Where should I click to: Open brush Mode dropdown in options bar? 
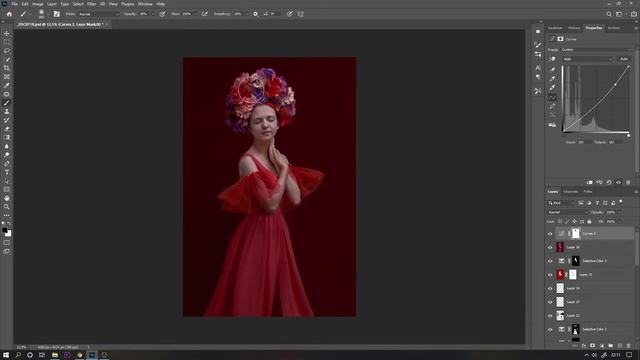(x=99, y=14)
